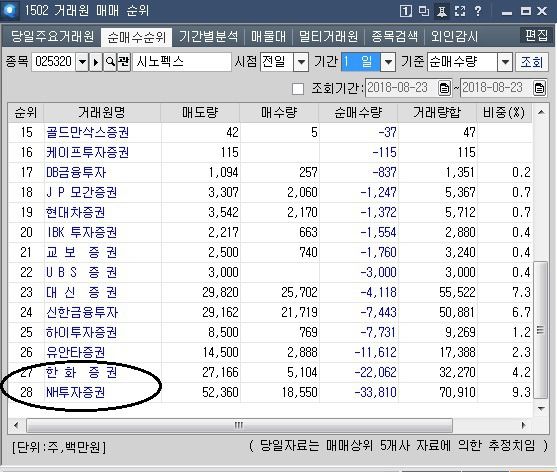Open the start date calendar picker icon
Image resolution: width=557 pixels, height=472 pixels.
pos(444,88)
